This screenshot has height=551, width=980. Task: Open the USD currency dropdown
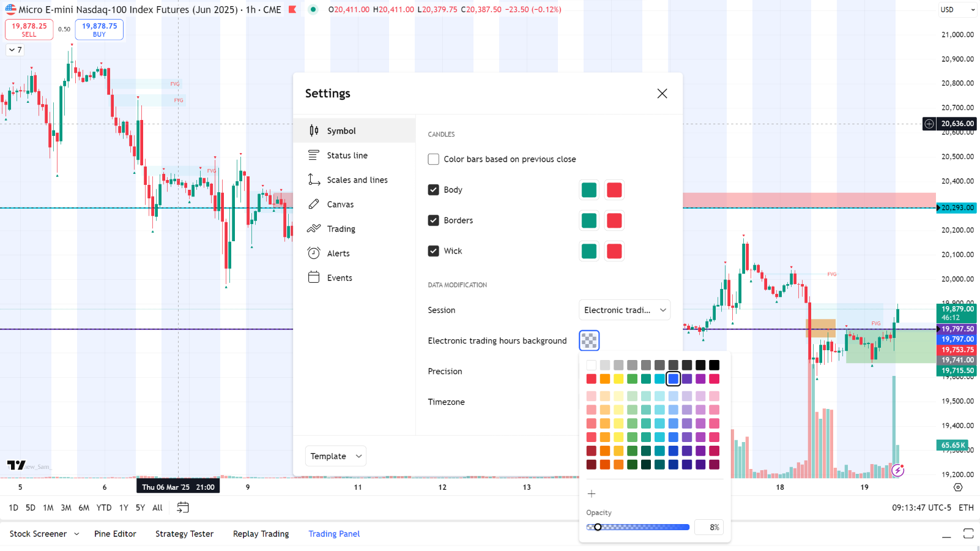click(957, 10)
